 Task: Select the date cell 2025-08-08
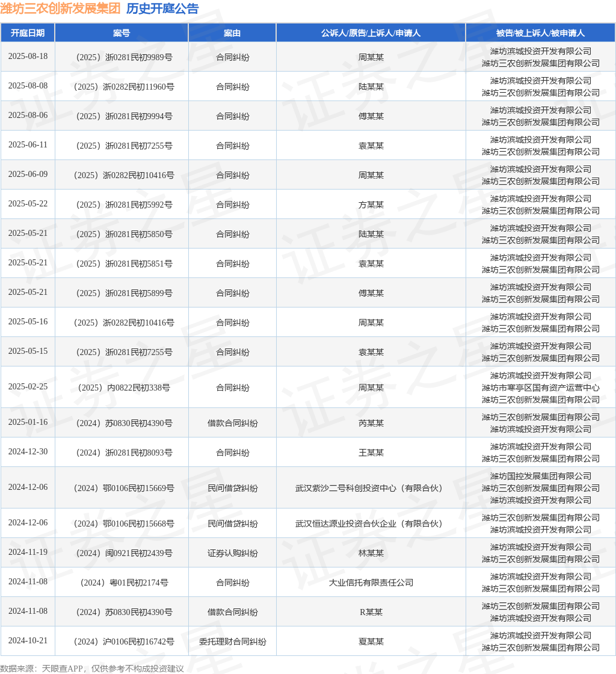pyautogui.click(x=28, y=86)
